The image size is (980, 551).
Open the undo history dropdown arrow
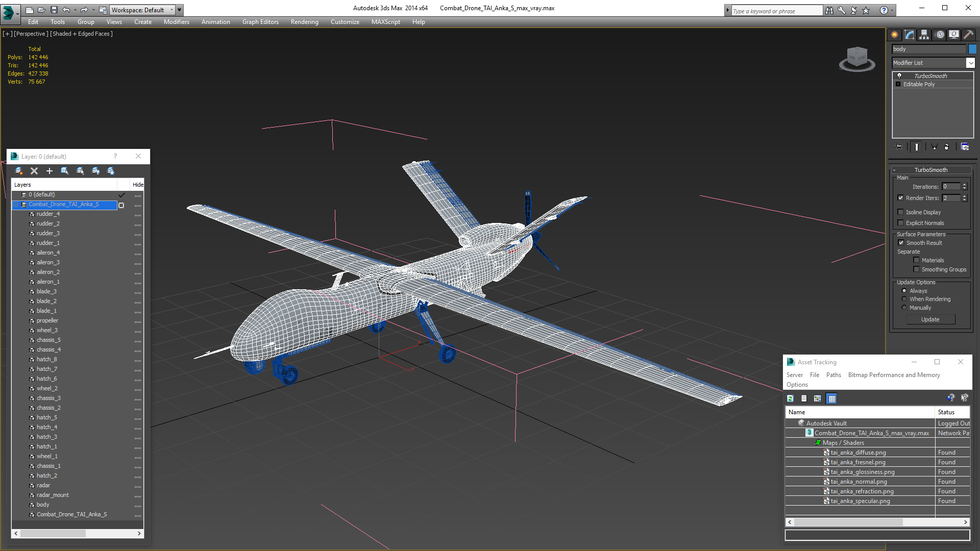point(75,10)
